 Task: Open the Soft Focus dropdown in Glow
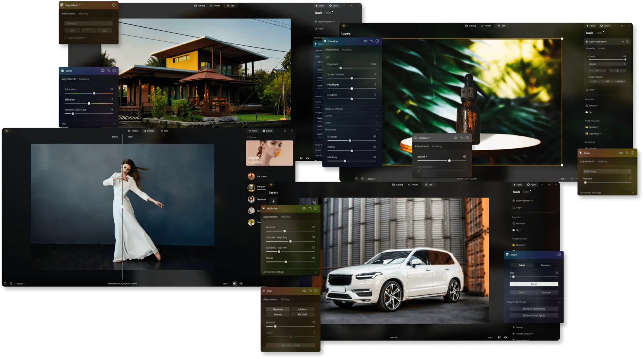607,171
